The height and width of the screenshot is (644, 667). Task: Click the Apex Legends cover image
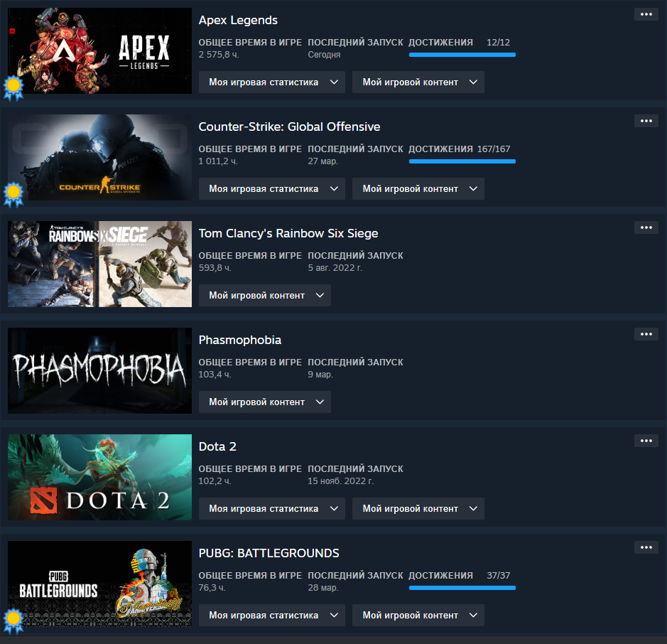tap(99, 50)
